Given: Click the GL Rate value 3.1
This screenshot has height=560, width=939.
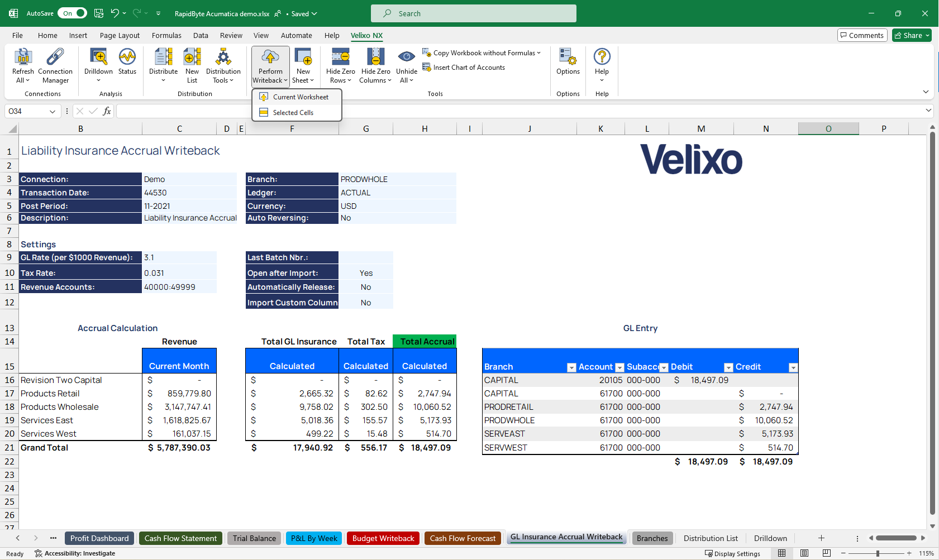Looking at the screenshot, I should pos(179,257).
